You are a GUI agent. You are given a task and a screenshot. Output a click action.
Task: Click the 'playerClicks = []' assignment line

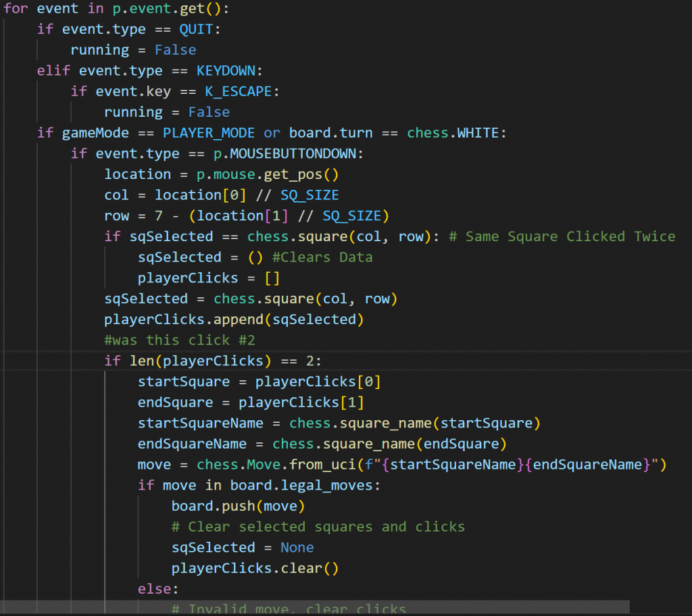point(208,278)
